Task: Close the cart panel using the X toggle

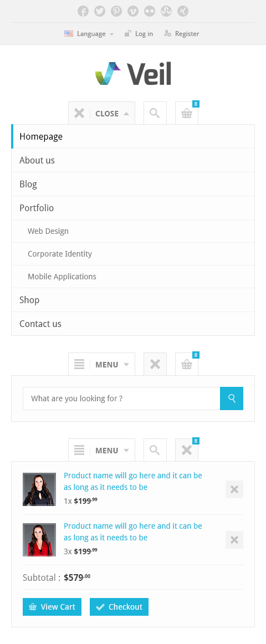Action: [187, 449]
